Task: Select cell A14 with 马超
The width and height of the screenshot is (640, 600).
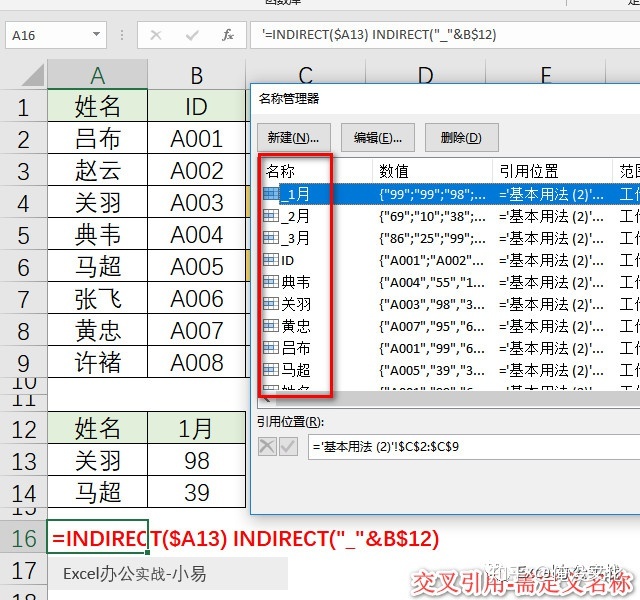Action: [98, 492]
